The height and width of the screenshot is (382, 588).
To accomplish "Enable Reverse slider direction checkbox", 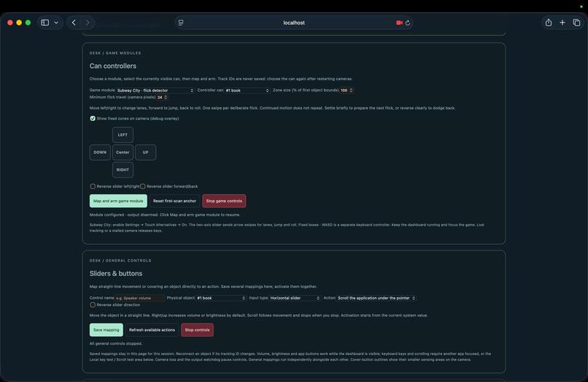I will pos(93,305).
